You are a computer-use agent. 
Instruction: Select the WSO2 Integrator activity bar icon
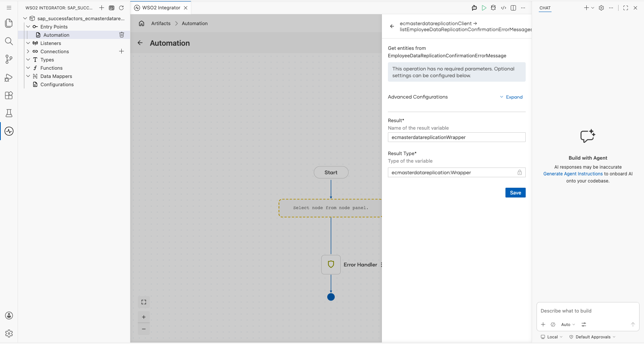pyautogui.click(x=9, y=131)
